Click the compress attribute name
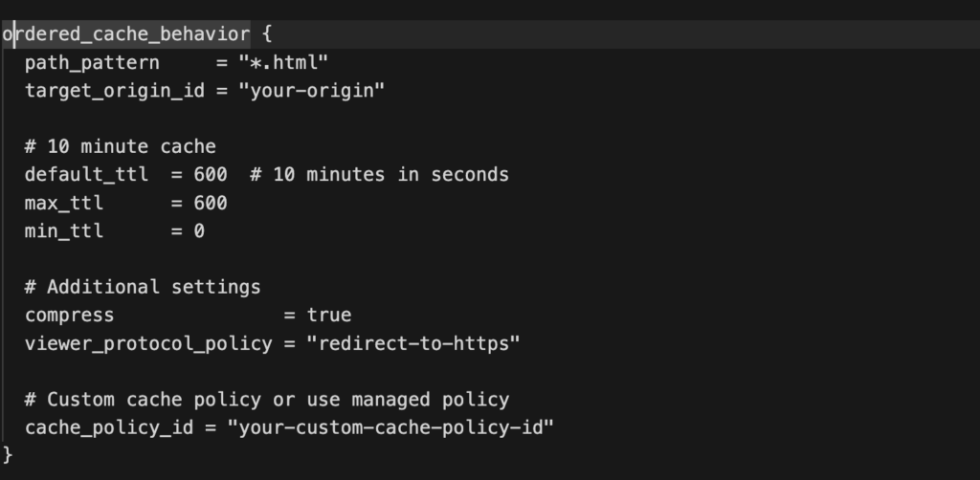 click(x=70, y=315)
